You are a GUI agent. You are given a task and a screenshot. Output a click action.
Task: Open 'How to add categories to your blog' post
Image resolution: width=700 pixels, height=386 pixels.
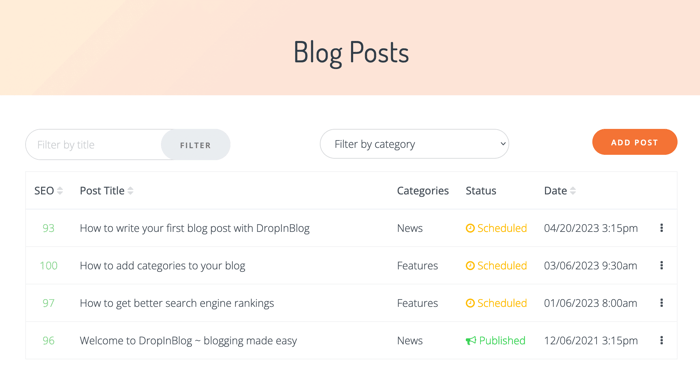click(162, 266)
